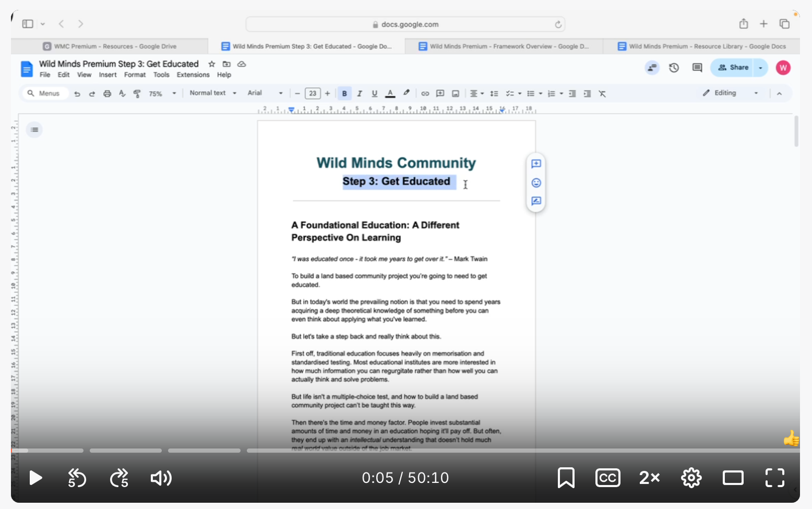Toggle closed captions on the video
Viewport: 812px width, 509px height.
pos(608,478)
